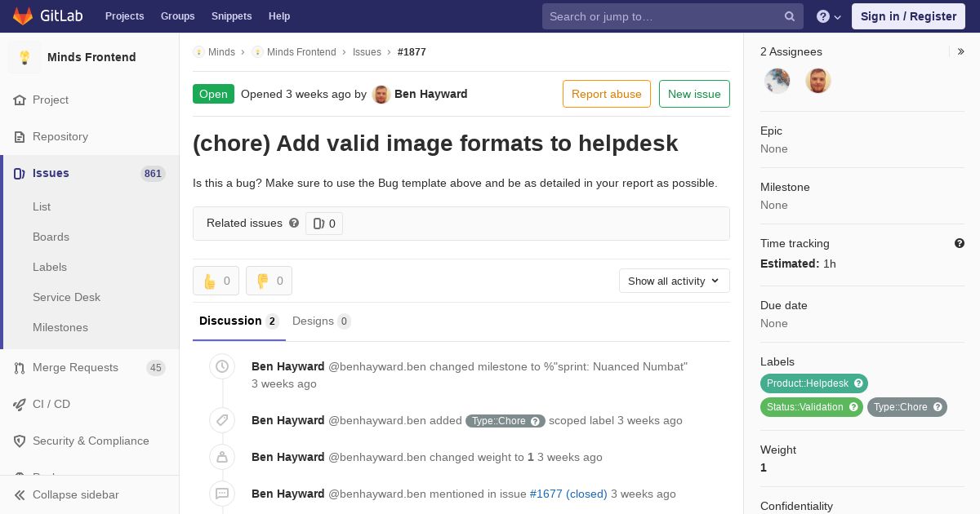Image resolution: width=980 pixels, height=514 pixels.
Task: Click Ben Hayward author name link
Action: tap(431, 94)
